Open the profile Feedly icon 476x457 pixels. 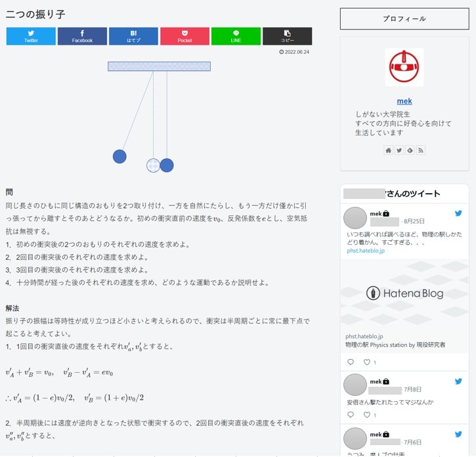410,150
